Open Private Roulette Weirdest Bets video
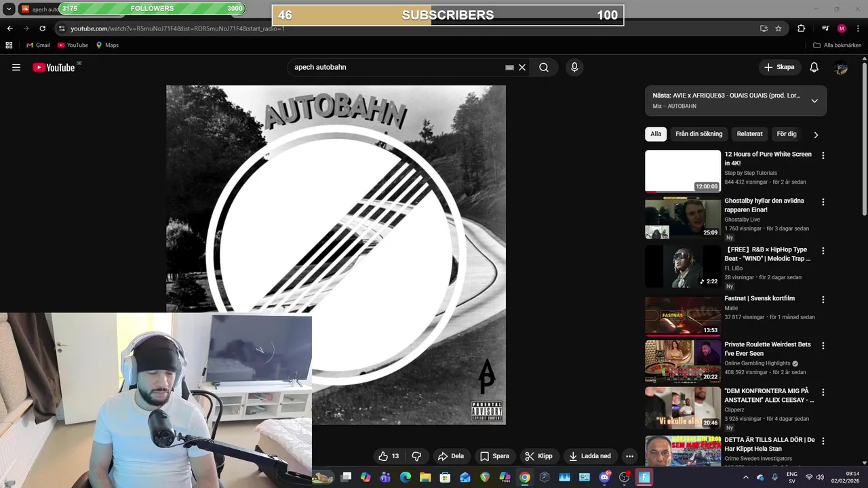 click(683, 362)
